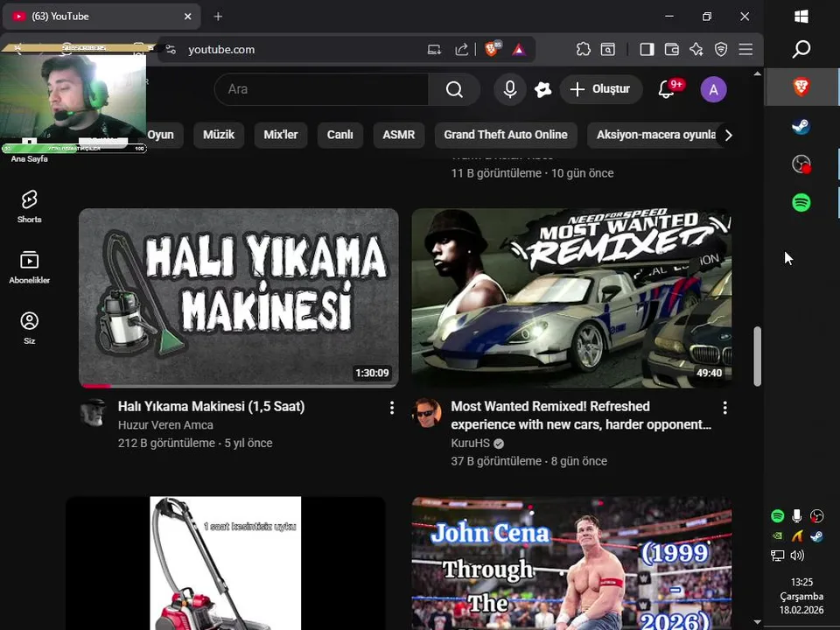Open Halı Yıkama Makinesi (1,5 Saat) title link

211,407
